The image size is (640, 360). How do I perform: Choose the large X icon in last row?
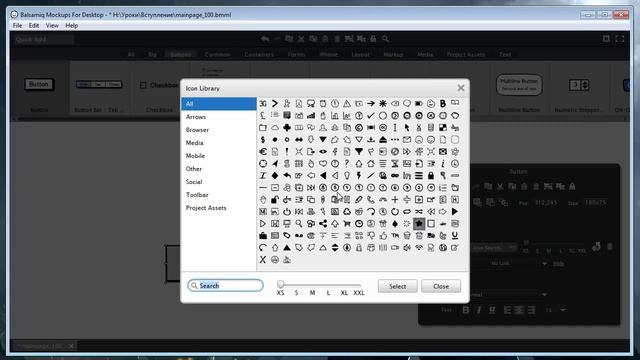pos(263,260)
